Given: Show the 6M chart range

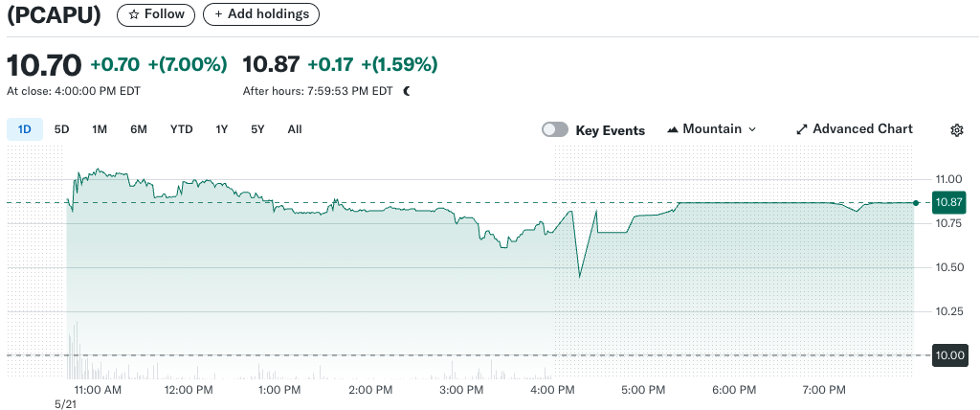Looking at the screenshot, I should click(x=139, y=129).
